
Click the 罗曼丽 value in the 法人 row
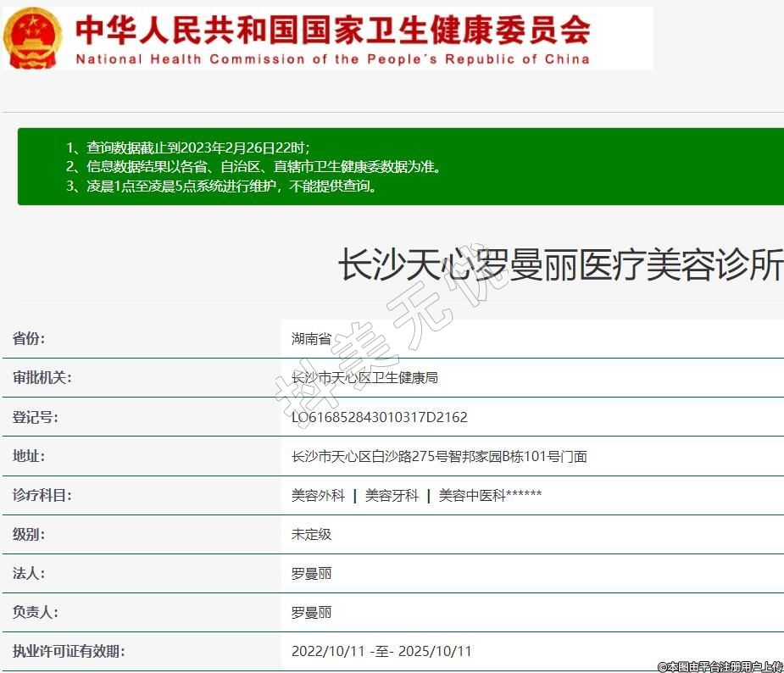click(x=311, y=574)
